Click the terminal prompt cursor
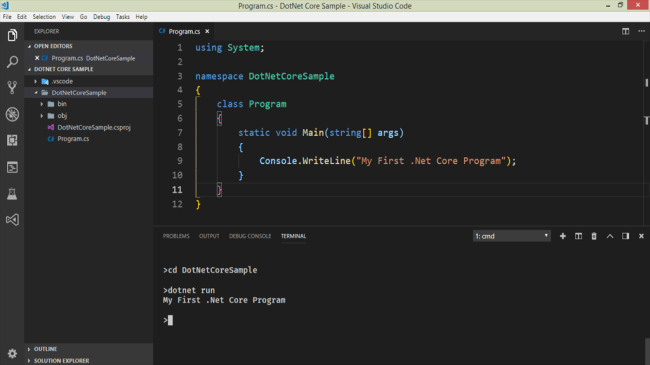The image size is (650, 365). (170, 320)
